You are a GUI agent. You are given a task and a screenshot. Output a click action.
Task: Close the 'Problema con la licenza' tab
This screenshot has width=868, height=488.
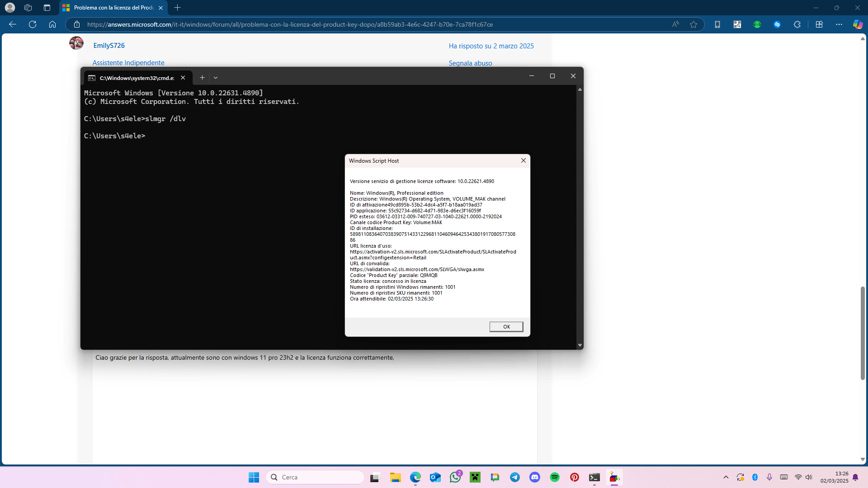click(x=160, y=8)
